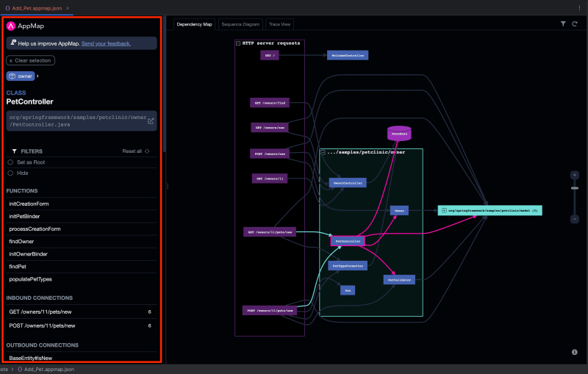Select POST /owners/11/pets/new map node
Image resolution: width=588 pixels, height=374 pixels.
pyautogui.click(x=270, y=311)
